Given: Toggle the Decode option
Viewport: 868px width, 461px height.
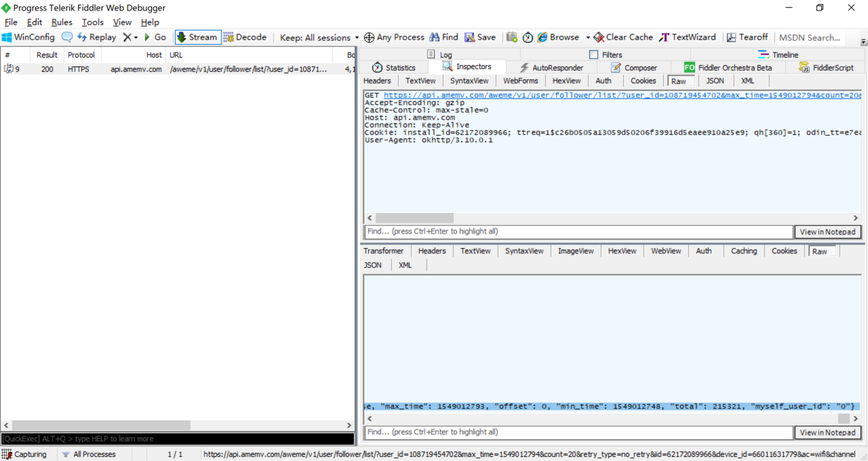Looking at the screenshot, I should click(245, 37).
